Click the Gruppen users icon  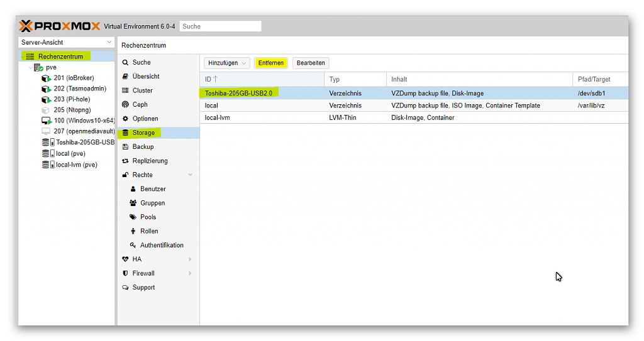(x=133, y=203)
